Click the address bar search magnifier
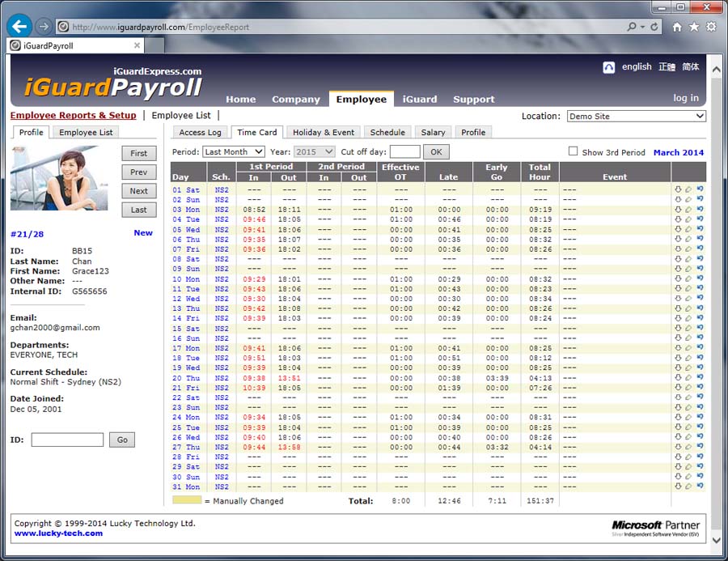The height and width of the screenshot is (561, 728). click(632, 27)
